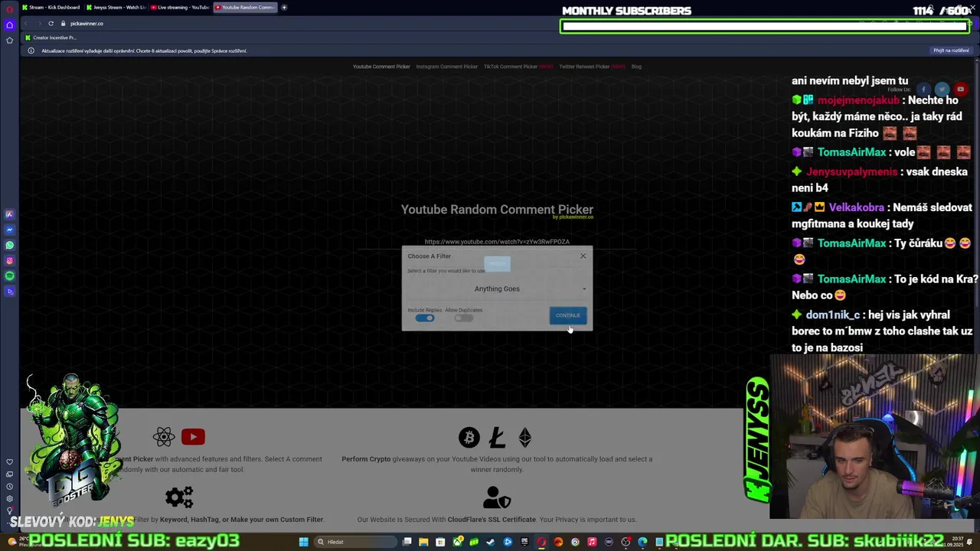The height and width of the screenshot is (551, 980).
Task: Switch to Jenyss Stream Watch Live tab
Action: coord(116,7)
